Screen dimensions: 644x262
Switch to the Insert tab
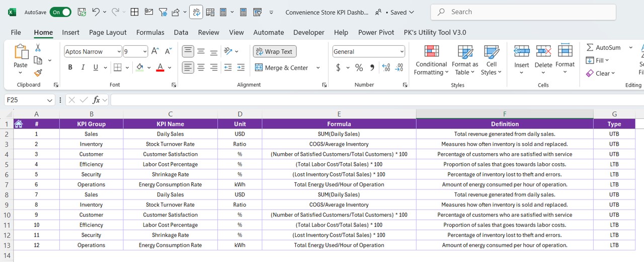click(71, 32)
